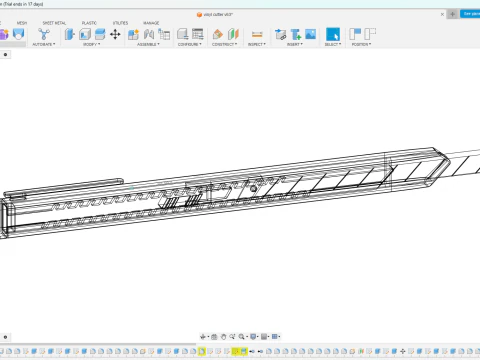Expand the INSERT dropdown
This screenshot has width=480, height=360.
coord(295,44)
